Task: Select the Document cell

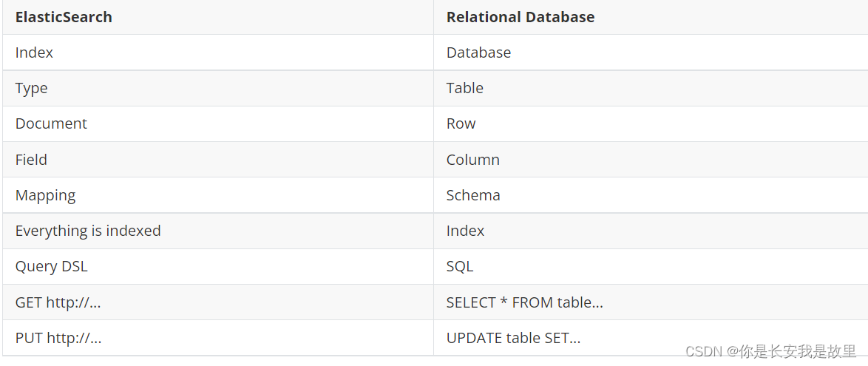Action: click(x=51, y=123)
